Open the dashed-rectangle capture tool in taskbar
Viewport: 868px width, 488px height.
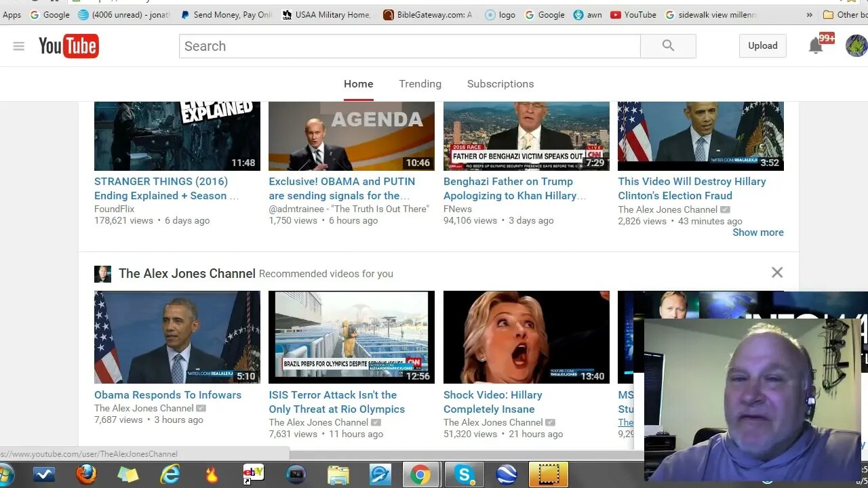pyautogui.click(x=549, y=474)
